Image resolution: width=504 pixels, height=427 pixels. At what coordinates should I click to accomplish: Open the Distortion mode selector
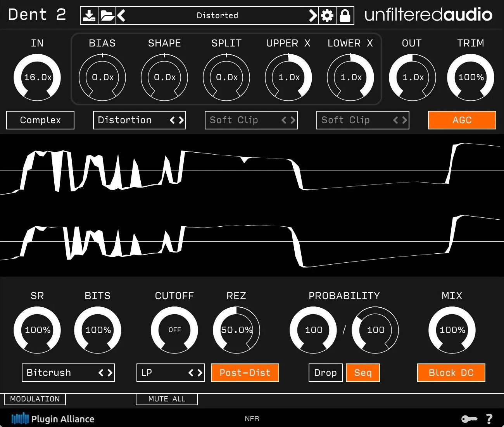click(x=140, y=120)
